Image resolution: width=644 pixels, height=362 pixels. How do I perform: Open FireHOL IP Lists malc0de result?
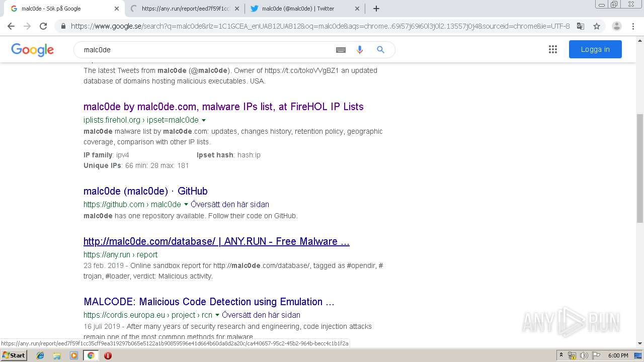click(223, 107)
